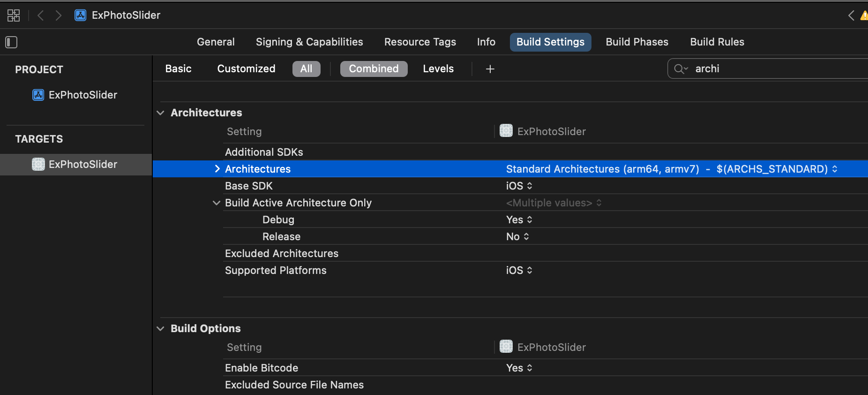Select the Base SDK setting label

click(x=248, y=186)
